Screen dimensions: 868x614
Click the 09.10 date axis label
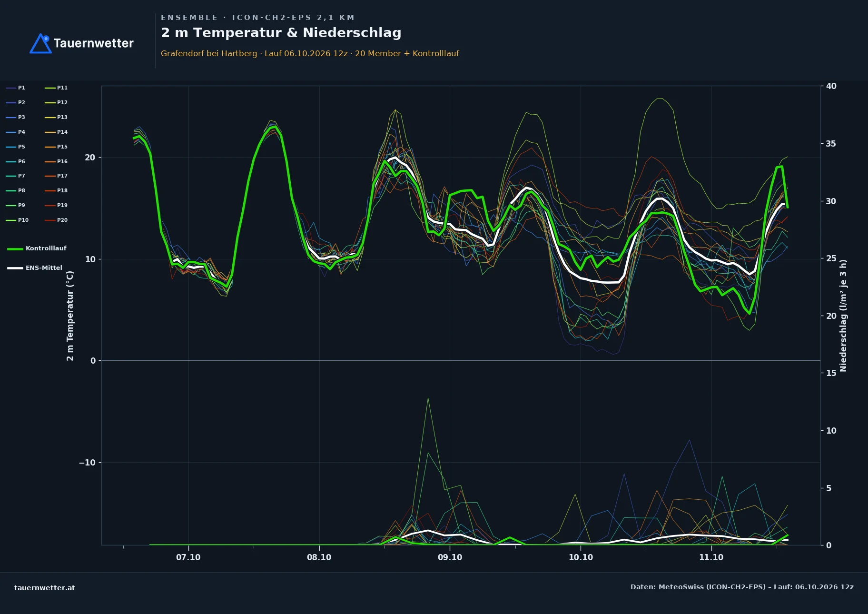450,557
